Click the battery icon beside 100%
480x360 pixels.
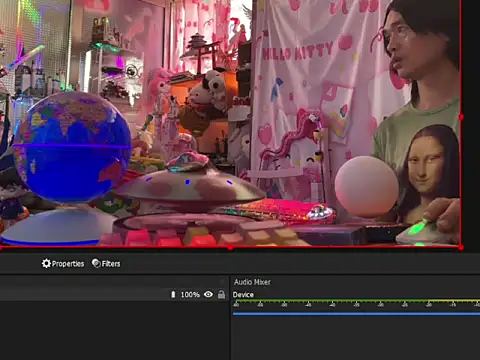pos(173,294)
